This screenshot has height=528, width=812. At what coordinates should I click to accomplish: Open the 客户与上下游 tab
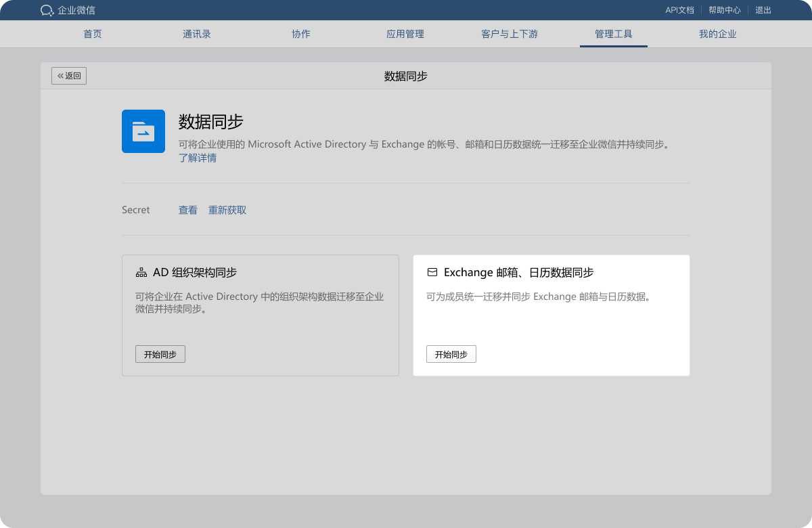pyautogui.click(x=510, y=34)
